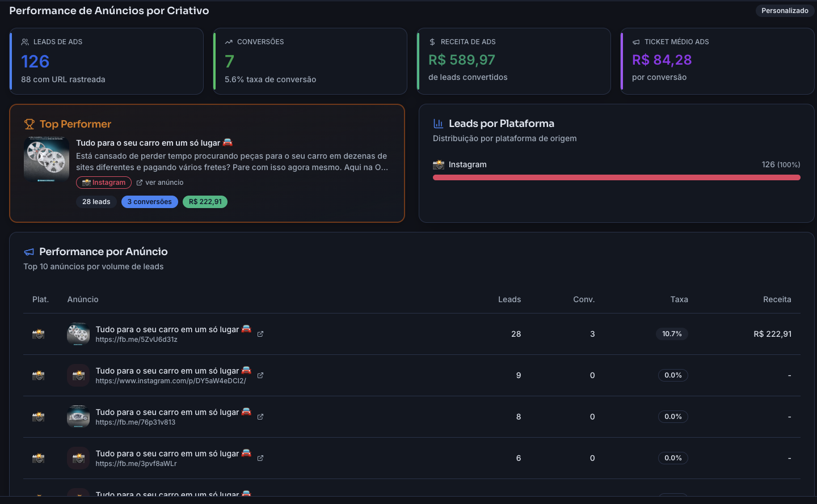Click the Leads por Plataforma chart icon

pyautogui.click(x=438, y=124)
